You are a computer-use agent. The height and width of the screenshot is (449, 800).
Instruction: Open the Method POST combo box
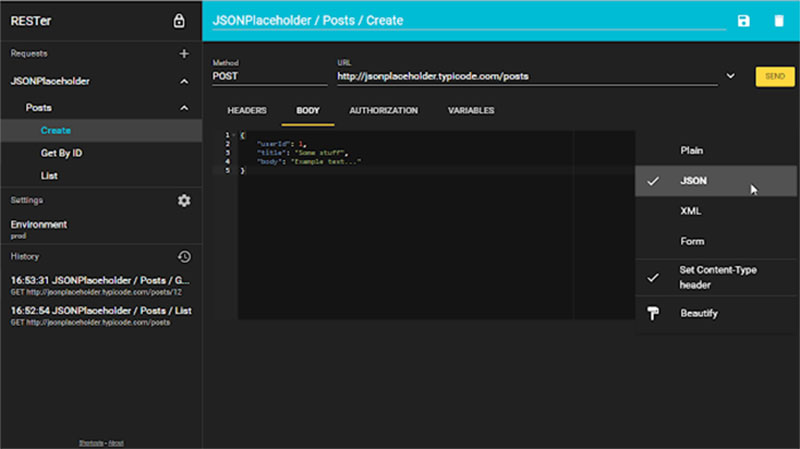tap(269, 76)
